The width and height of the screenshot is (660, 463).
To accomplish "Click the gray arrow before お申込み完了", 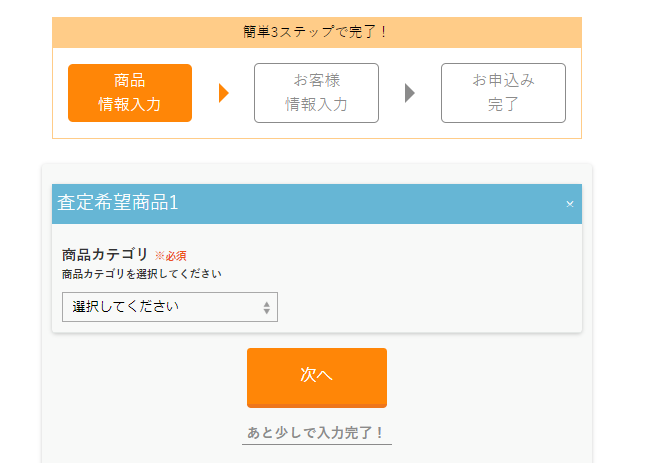I will (410, 93).
